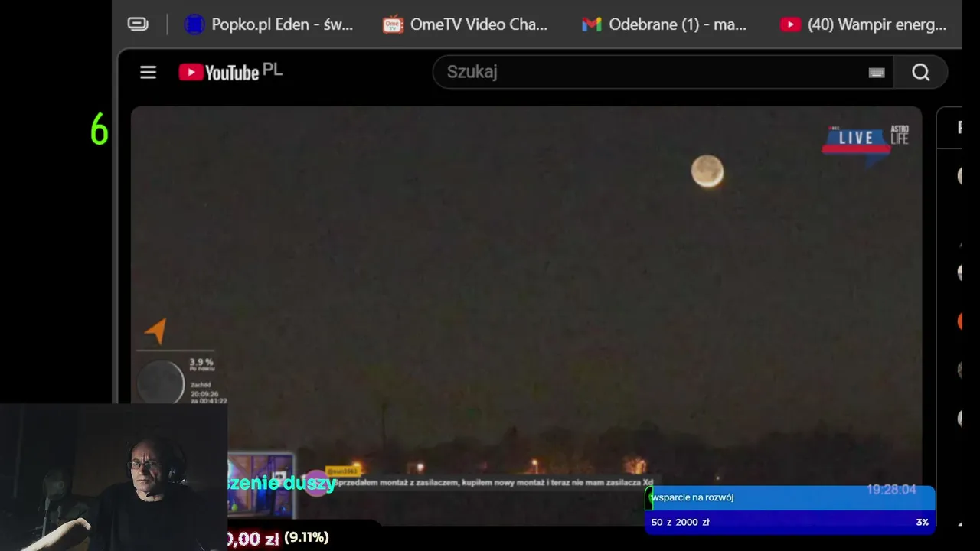
Task: Click the moon phase widget
Action: pyautogui.click(x=161, y=382)
